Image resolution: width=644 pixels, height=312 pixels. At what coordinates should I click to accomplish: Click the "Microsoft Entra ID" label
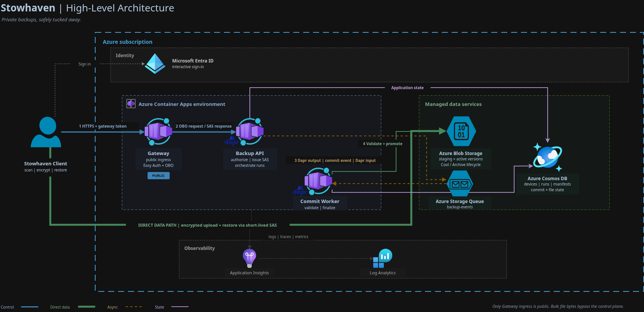coord(193,61)
